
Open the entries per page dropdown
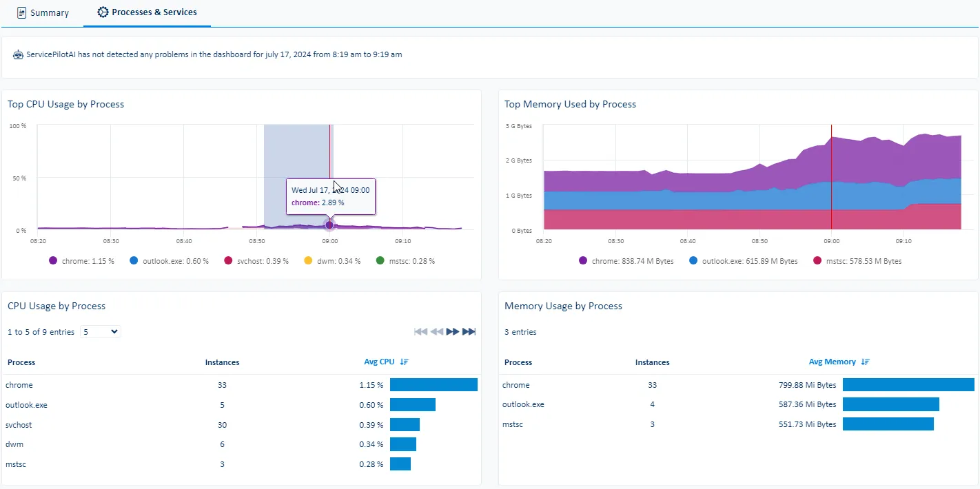click(x=101, y=332)
